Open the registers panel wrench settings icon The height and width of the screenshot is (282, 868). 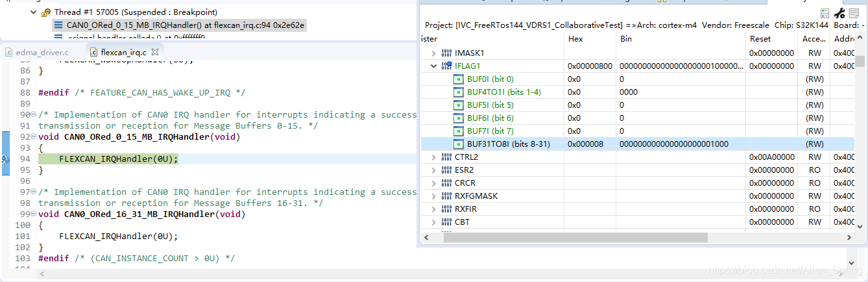click(x=839, y=13)
